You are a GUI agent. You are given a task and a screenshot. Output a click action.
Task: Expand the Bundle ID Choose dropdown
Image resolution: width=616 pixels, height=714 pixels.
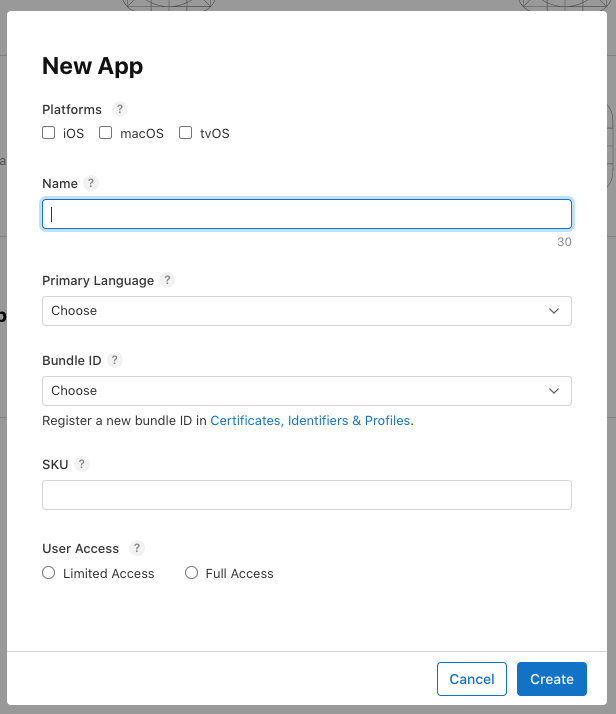click(307, 391)
